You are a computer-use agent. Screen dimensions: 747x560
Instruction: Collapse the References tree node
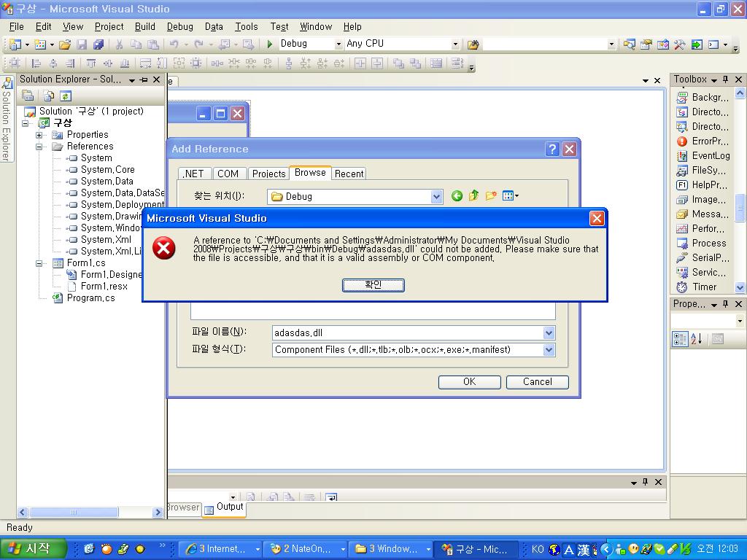point(39,146)
